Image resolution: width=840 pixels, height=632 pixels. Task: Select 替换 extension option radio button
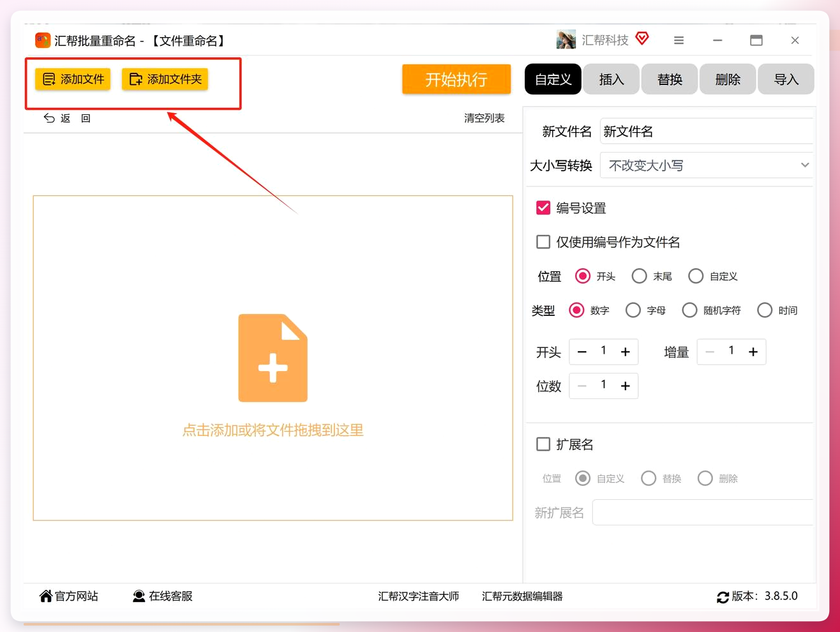(649, 478)
